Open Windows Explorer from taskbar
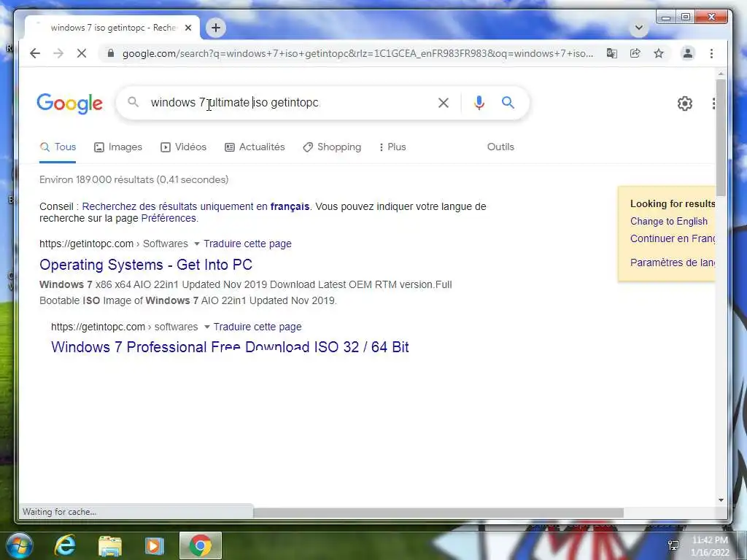The height and width of the screenshot is (560, 747). tap(110, 545)
